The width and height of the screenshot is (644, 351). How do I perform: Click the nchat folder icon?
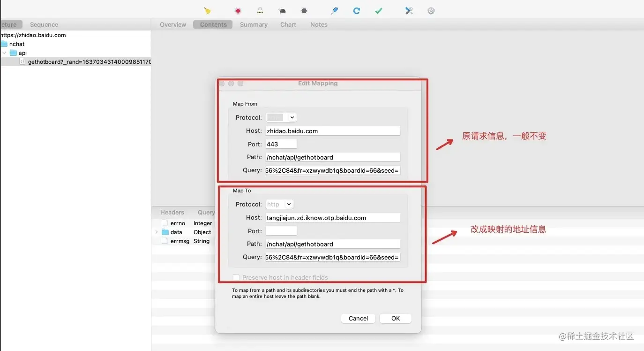[4, 44]
